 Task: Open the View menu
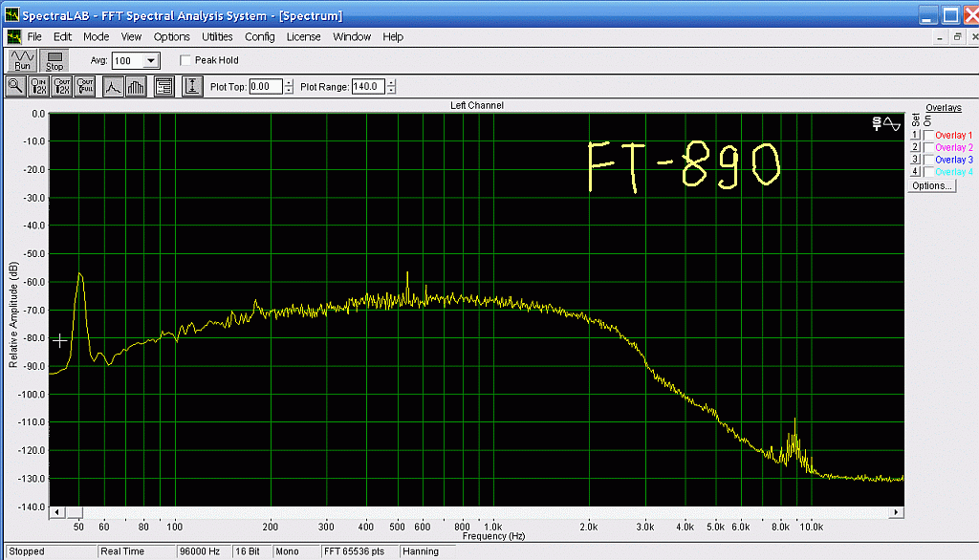coord(131,37)
